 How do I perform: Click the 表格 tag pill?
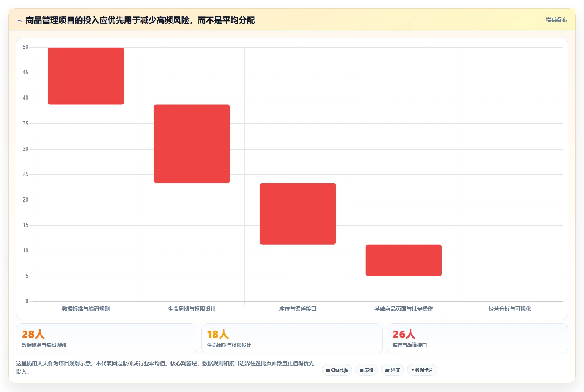click(367, 370)
